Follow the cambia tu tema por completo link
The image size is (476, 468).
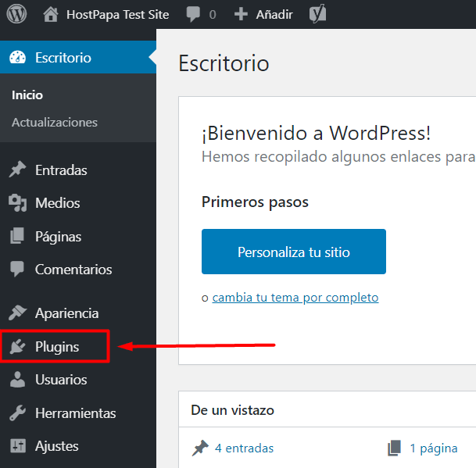point(295,298)
